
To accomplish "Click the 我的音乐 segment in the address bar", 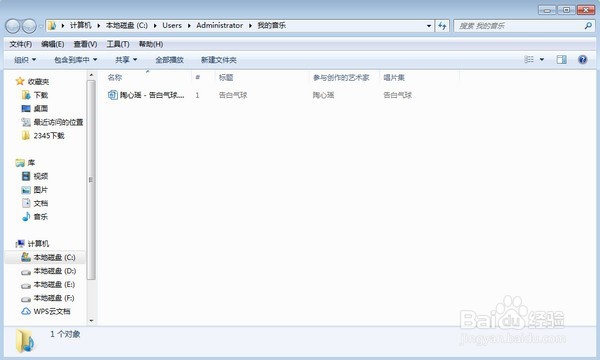I will pyautogui.click(x=272, y=26).
